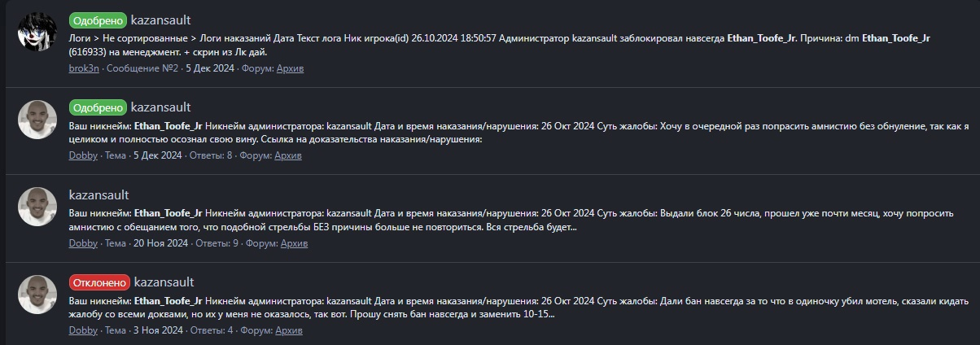The height and width of the screenshot is (345, 980).
Task: Click Dobby's avatar beside the 20 Ноя thread
Action: (x=37, y=207)
